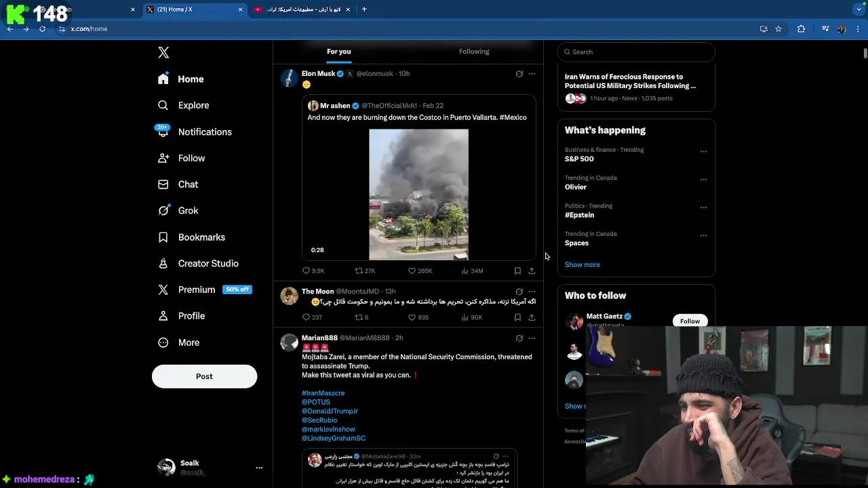Click the @SecRubio mention

(319, 420)
